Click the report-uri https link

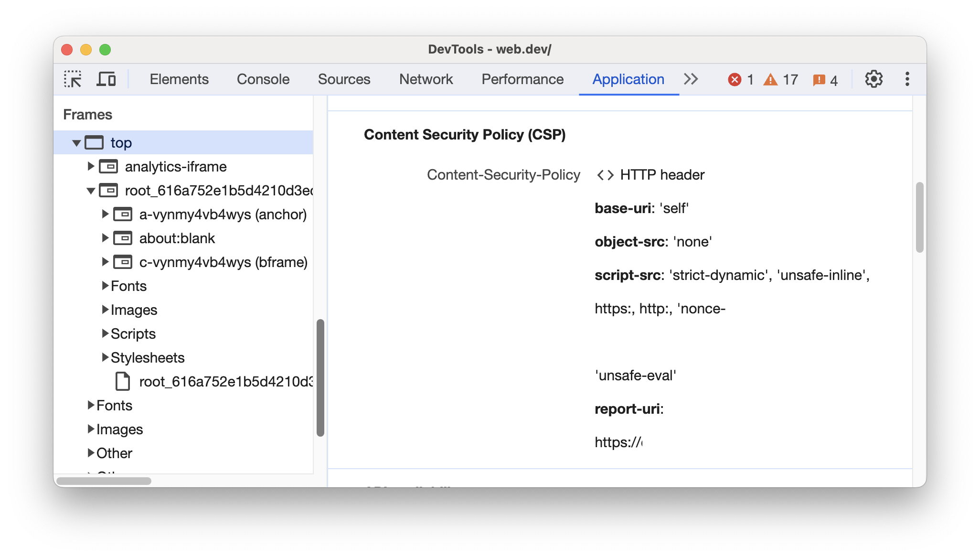(612, 442)
